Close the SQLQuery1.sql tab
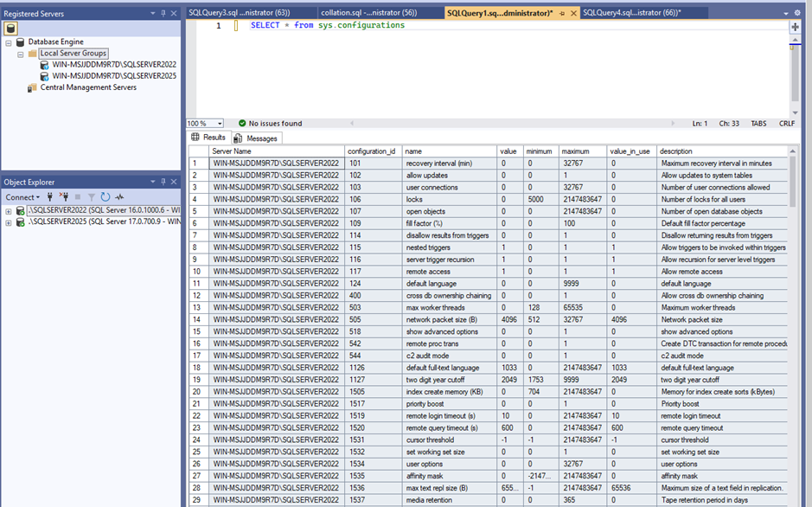 (x=573, y=14)
